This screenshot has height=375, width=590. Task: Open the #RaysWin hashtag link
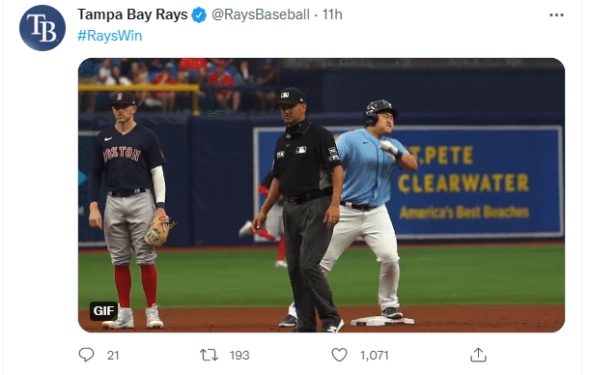tap(110, 36)
